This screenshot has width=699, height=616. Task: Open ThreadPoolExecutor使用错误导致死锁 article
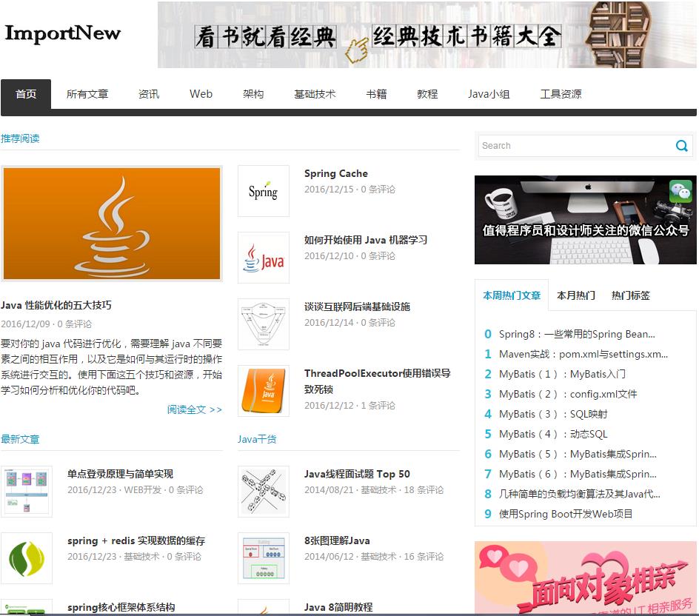click(377, 381)
